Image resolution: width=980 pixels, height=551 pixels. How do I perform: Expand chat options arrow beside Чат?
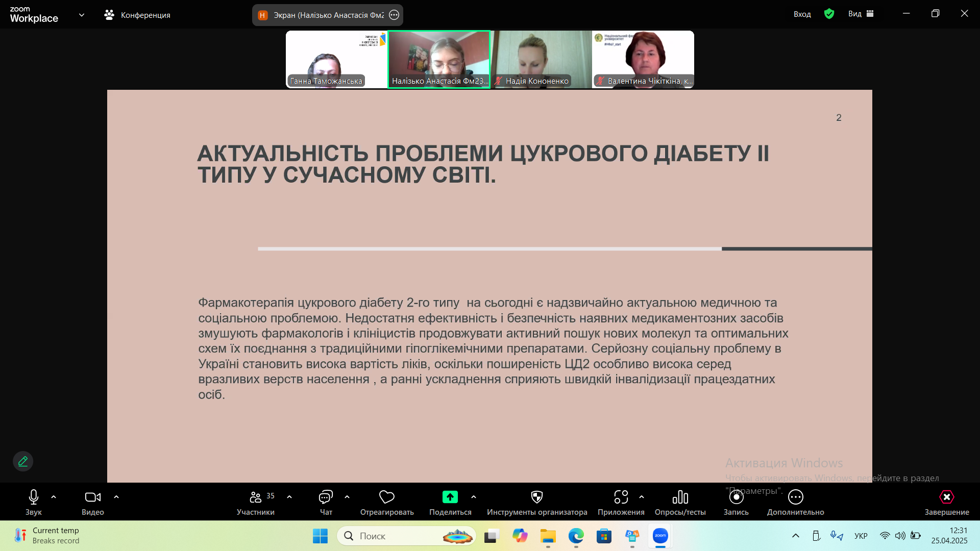(347, 497)
